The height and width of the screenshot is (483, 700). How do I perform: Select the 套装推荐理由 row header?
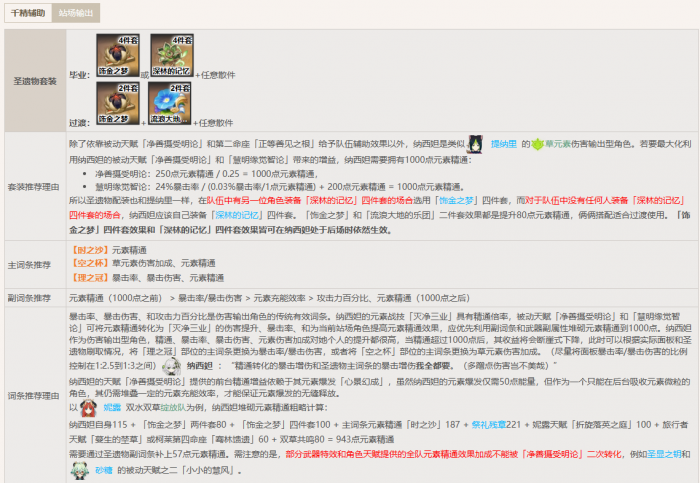(35, 187)
